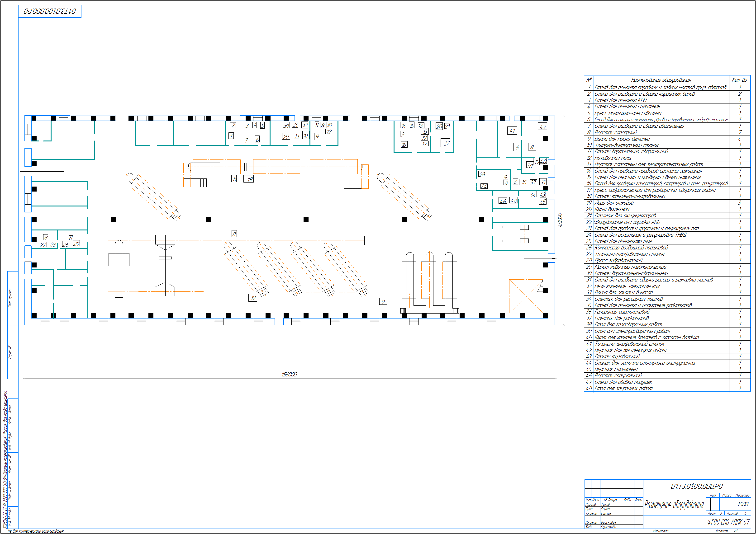Click equipment position label 41 on the plan
This screenshot has height=534, width=756.
click(x=512, y=131)
